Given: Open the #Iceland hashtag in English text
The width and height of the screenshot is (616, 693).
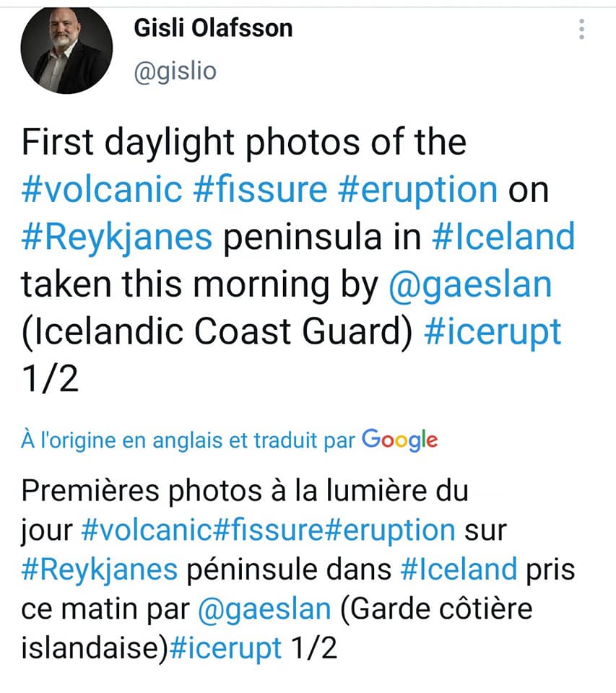Looking at the screenshot, I should click(x=503, y=237).
